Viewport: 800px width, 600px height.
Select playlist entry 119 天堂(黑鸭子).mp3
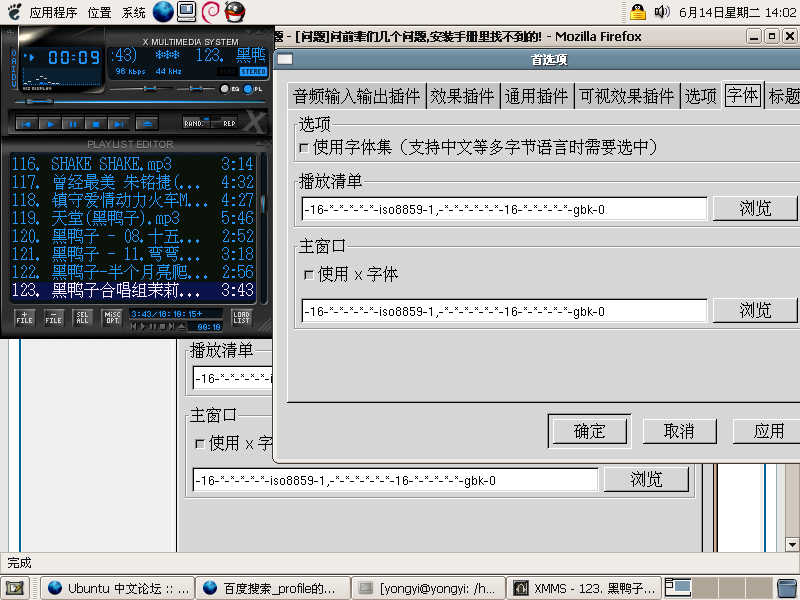tap(133, 218)
